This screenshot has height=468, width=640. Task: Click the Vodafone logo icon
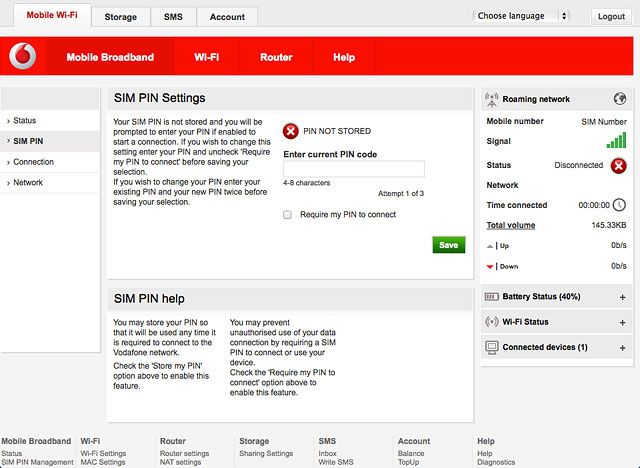click(23, 56)
